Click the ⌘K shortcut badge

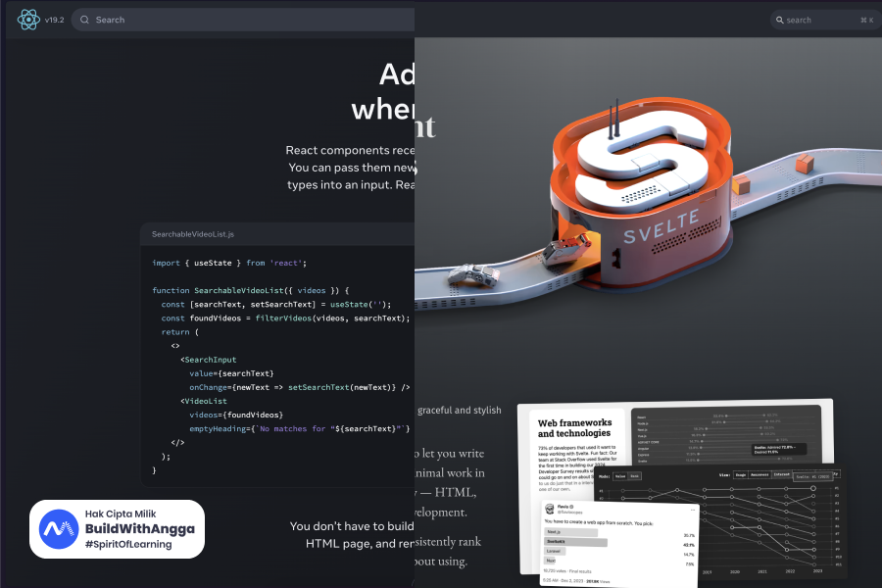click(865, 20)
